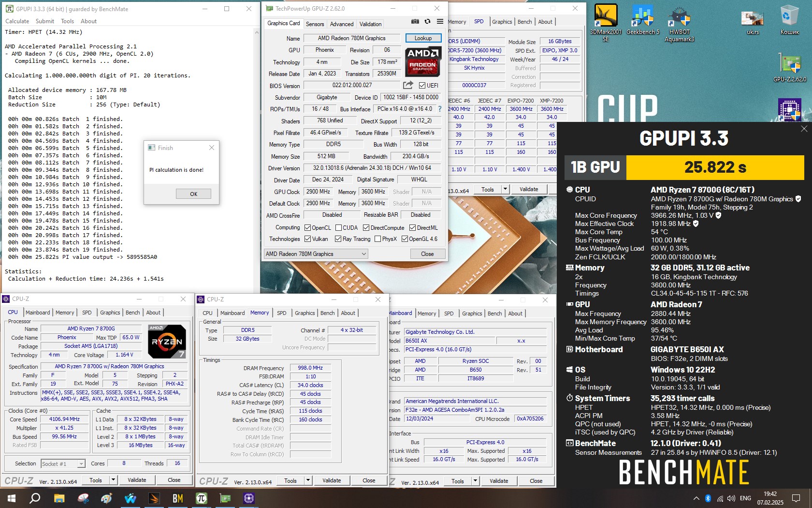Switch to GPU-Z Advanced tab
812x508 pixels.
point(342,24)
